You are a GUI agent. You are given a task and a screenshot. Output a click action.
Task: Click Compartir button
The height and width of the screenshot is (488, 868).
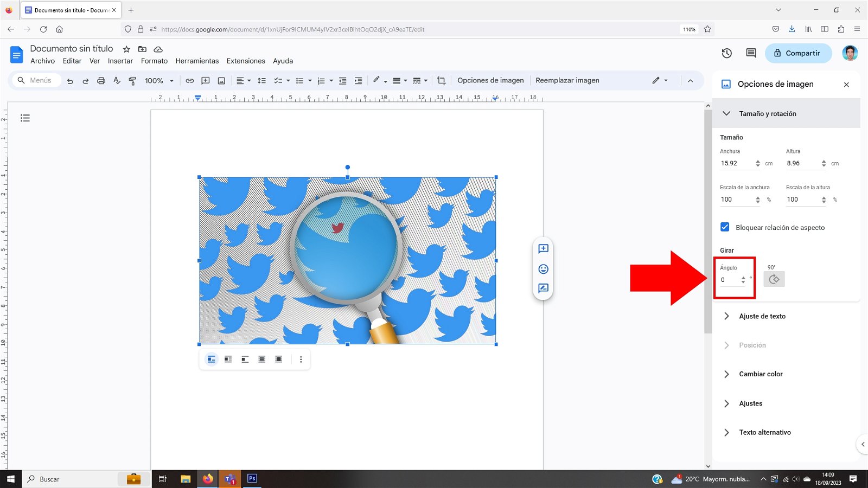[x=798, y=53]
